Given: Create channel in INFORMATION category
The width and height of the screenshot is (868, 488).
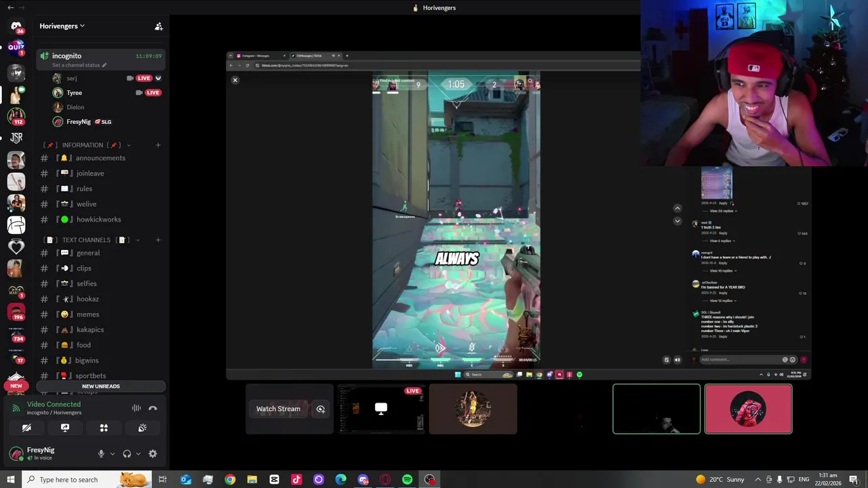Looking at the screenshot, I should pyautogui.click(x=158, y=145).
